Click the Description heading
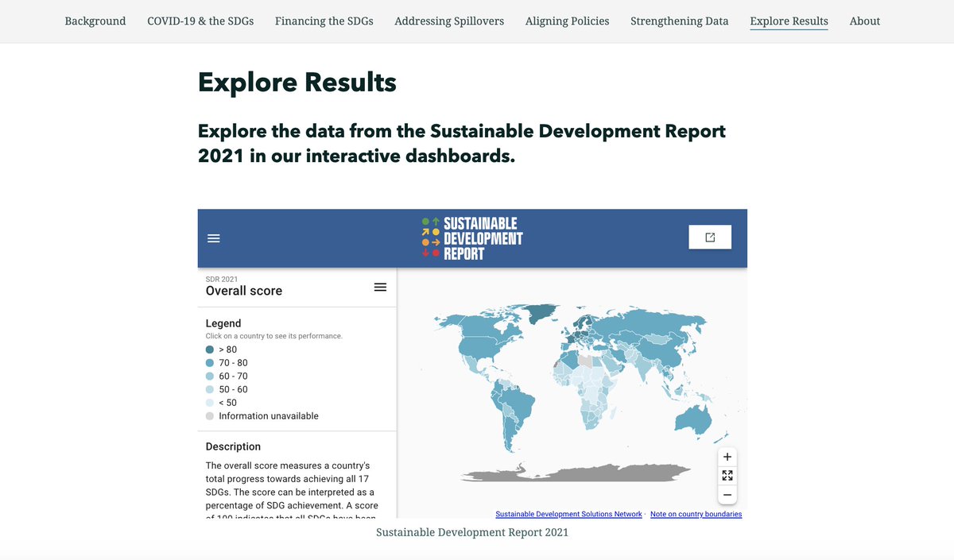Viewport: 954px width, 560px height. (233, 446)
